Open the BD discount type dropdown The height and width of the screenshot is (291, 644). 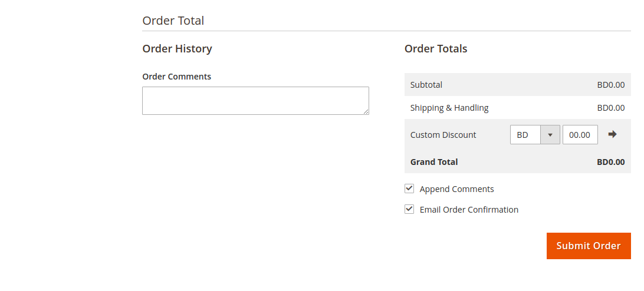coord(535,135)
